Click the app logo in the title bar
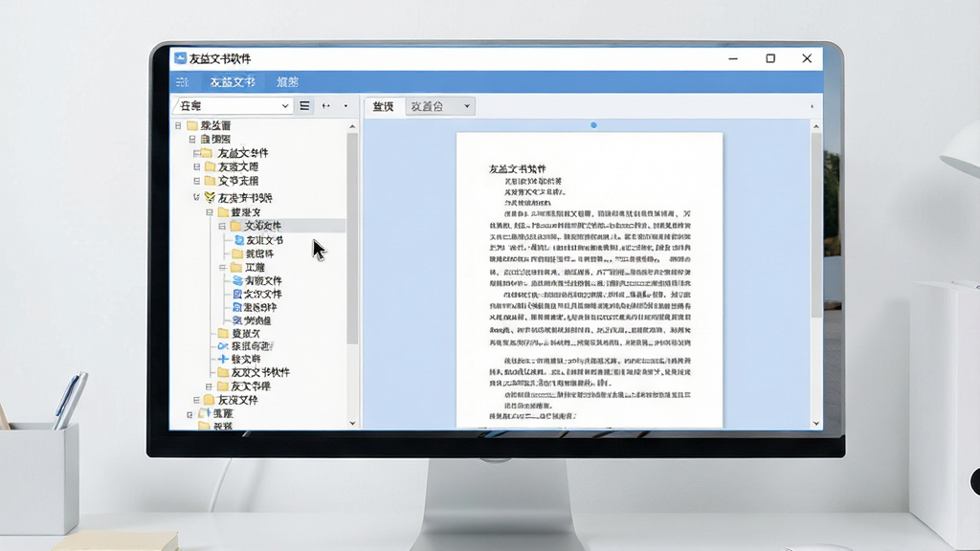The width and height of the screenshot is (980, 551). 181,58
